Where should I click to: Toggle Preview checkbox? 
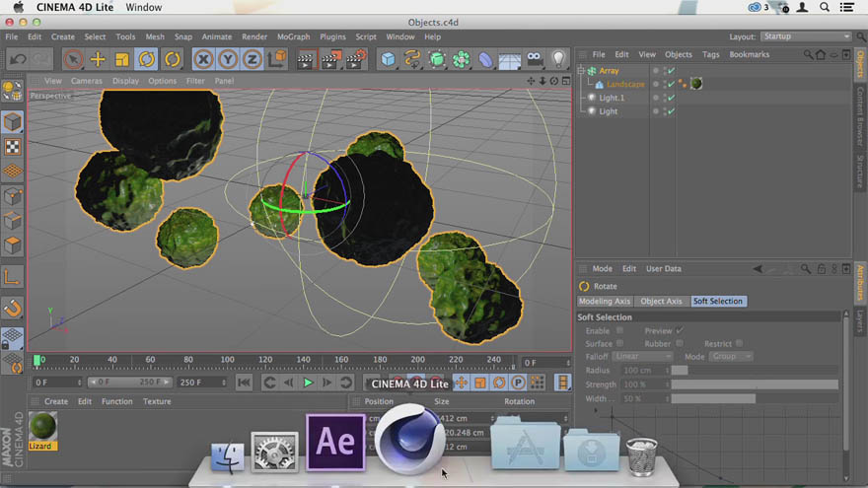(x=680, y=331)
